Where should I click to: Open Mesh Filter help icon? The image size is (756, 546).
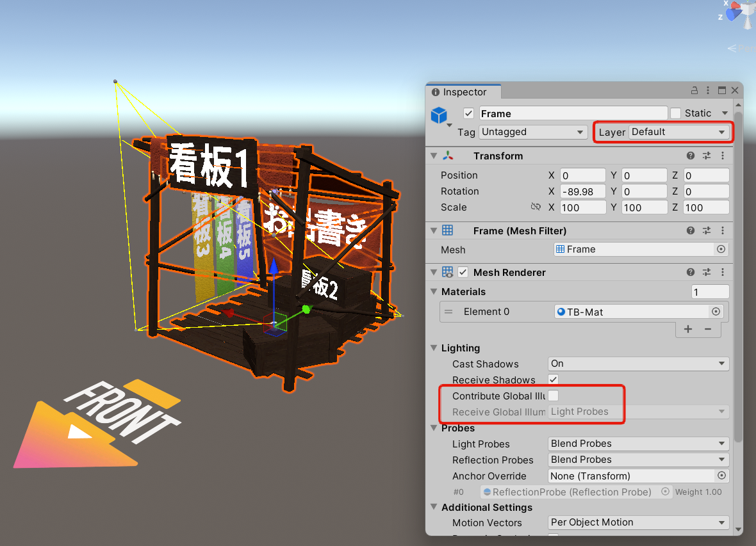[691, 230]
